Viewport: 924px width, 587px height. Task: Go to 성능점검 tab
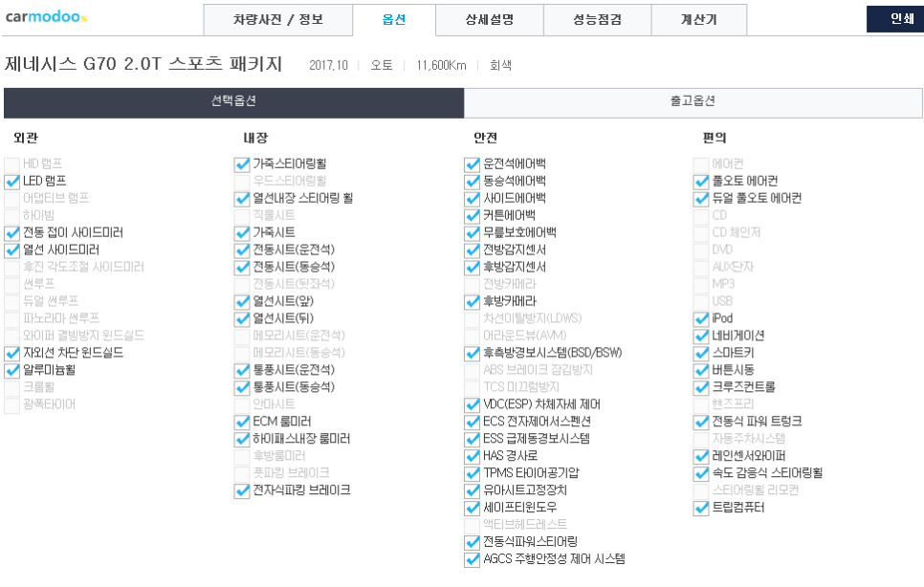point(598,19)
